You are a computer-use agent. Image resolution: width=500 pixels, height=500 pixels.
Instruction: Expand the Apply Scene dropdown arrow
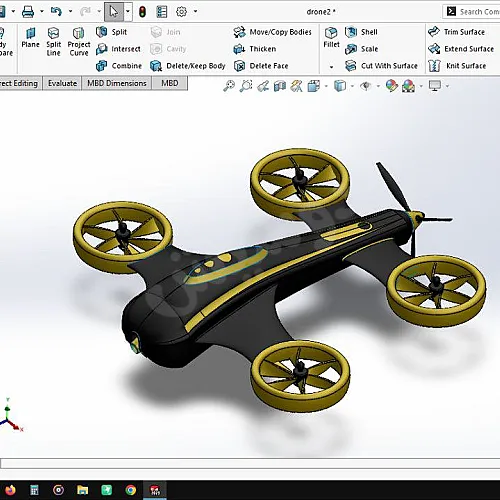(x=421, y=86)
